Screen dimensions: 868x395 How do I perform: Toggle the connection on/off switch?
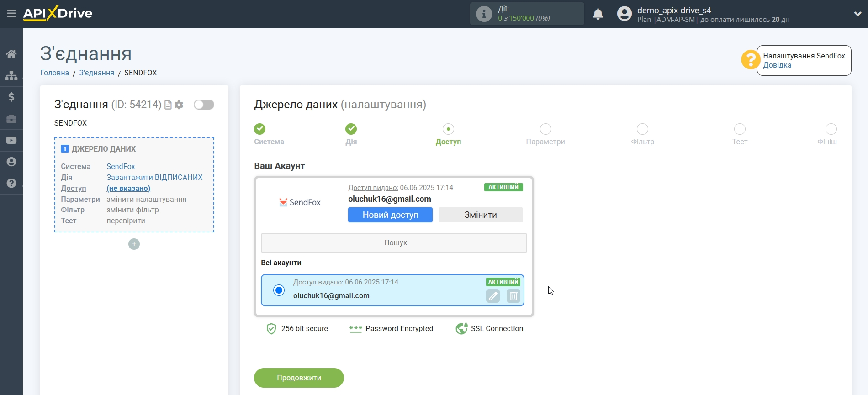click(204, 105)
